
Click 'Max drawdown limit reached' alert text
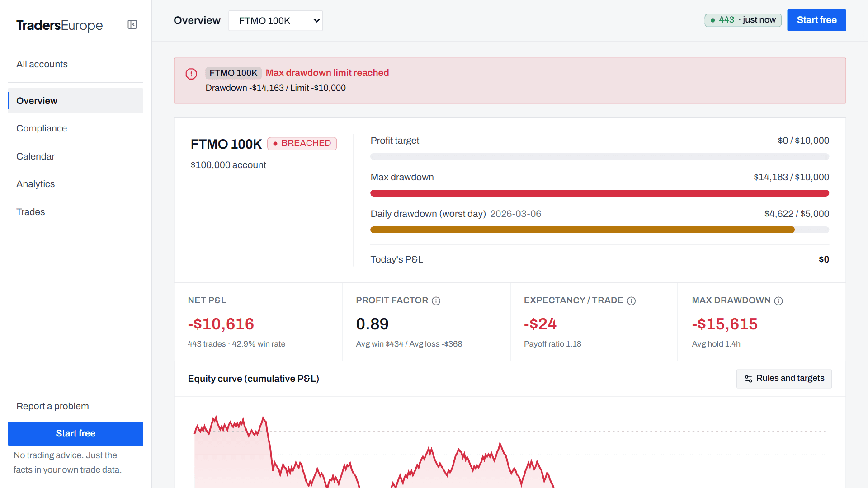click(x=327, y=73)
